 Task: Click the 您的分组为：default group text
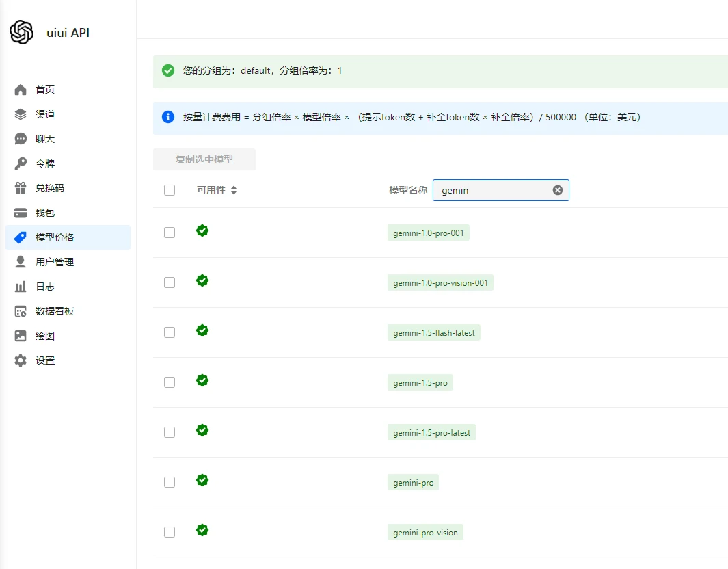pos(262,70)
